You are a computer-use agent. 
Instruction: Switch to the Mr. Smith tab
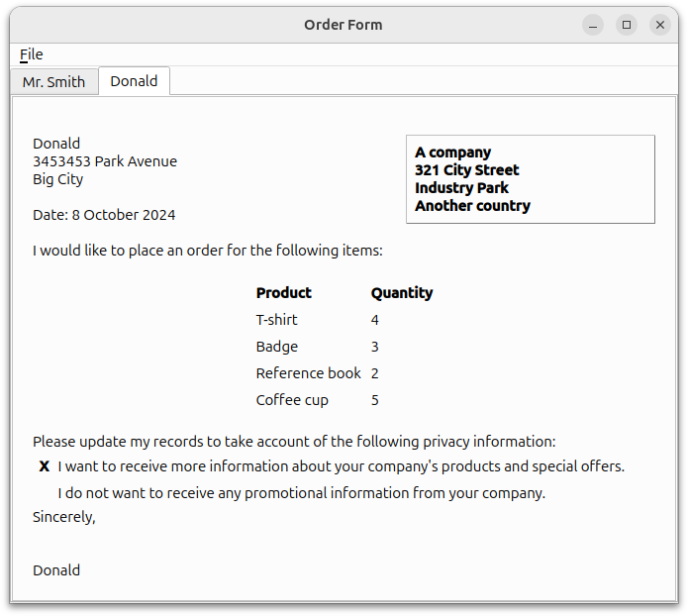tap(53, 82)
